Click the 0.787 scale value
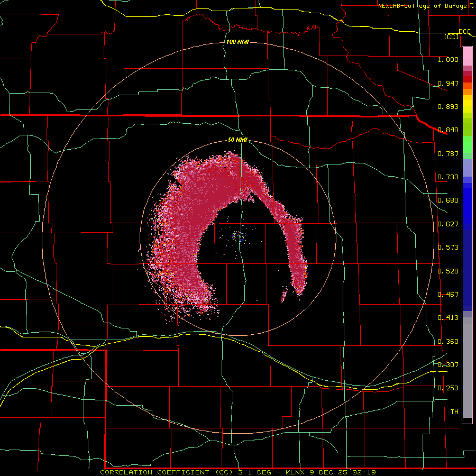Screen dimensions: 476x476 (x=448, y=153)
